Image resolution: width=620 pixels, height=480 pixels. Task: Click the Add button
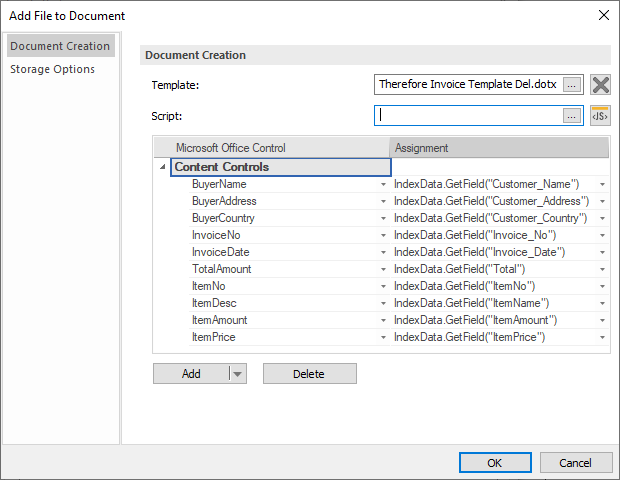point(191,374)
